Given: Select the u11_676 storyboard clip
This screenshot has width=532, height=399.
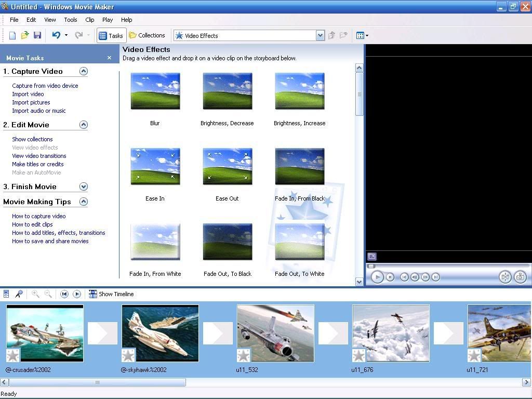Looking at the screenshot, I should pos(391,333).
